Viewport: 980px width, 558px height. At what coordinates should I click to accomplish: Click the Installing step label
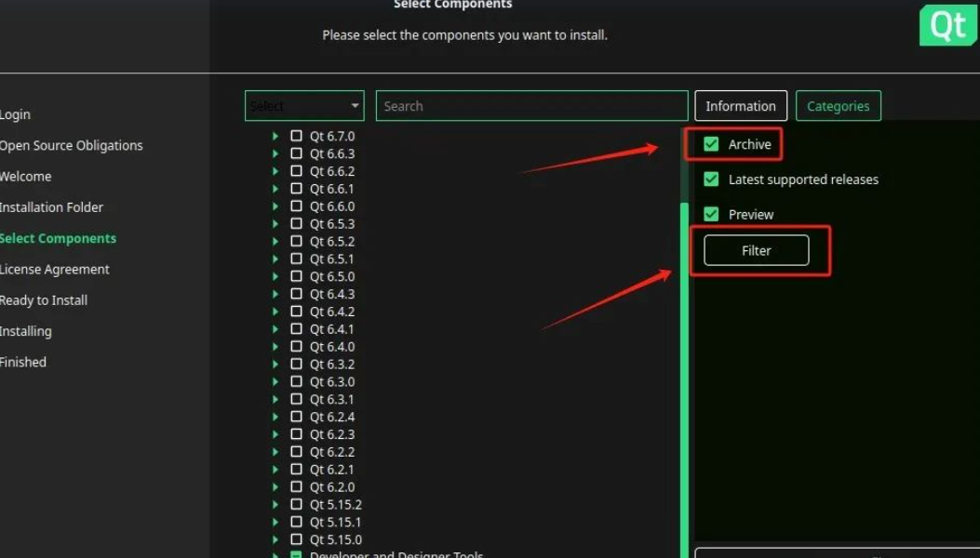26,331
